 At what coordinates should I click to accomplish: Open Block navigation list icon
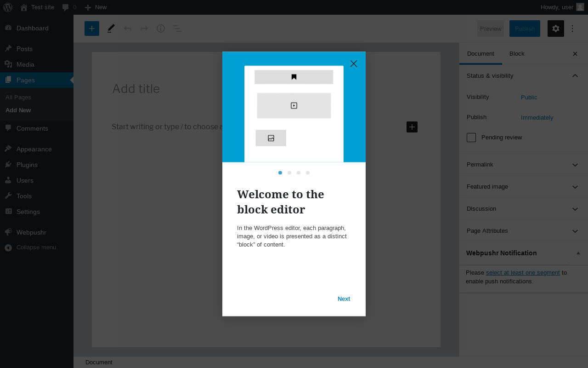pyautogui.click(x=177, y=29)
